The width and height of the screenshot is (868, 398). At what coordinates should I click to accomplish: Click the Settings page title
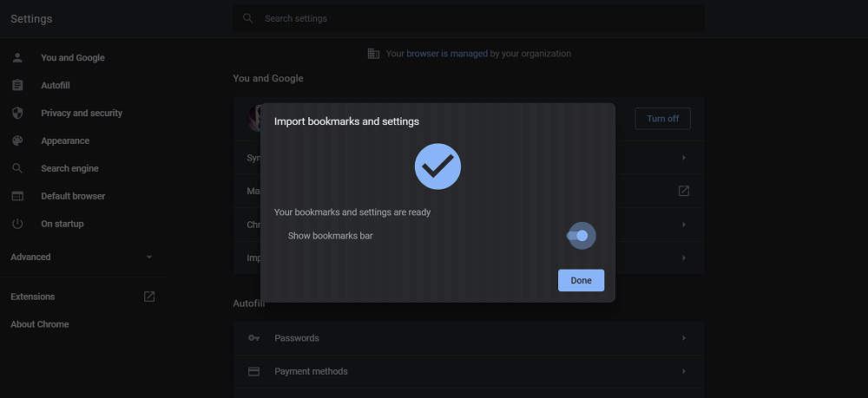click(31, 19)
